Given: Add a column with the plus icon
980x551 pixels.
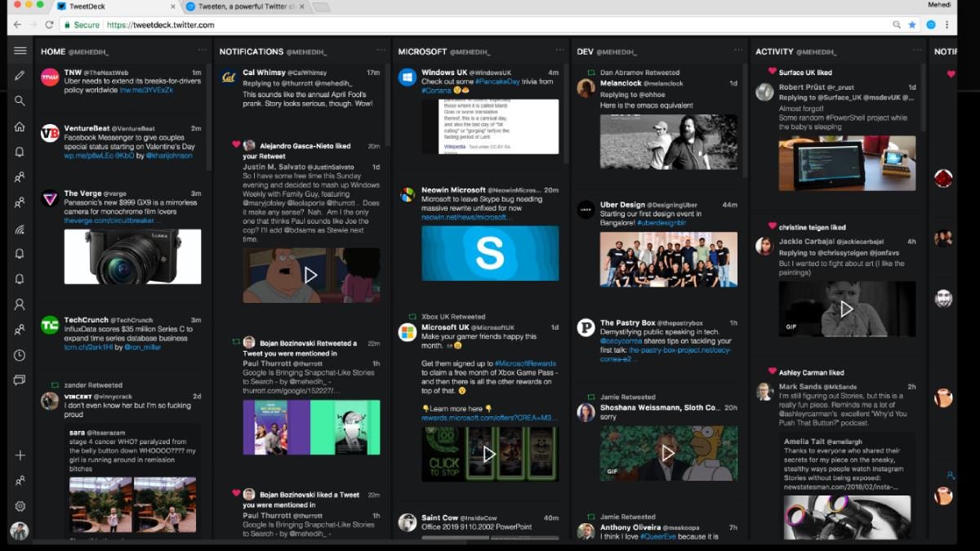Looking at the screenshot, I should [x=20, y=455].
